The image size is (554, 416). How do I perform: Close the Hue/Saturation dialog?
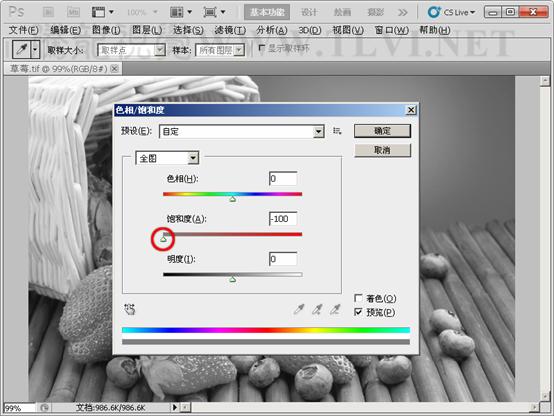click(411, 110)
